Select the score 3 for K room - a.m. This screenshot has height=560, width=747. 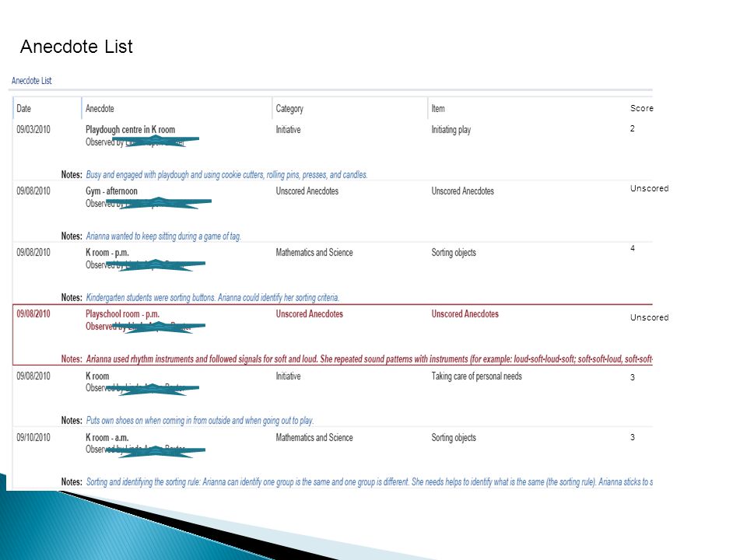632,437
